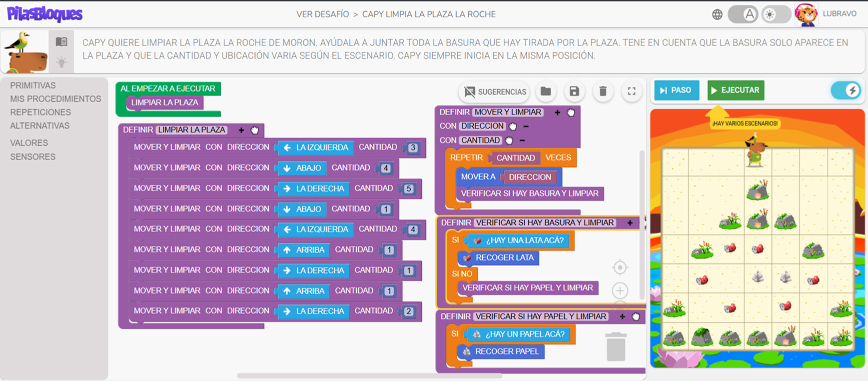Open the VALORES block category
This screenshot has height=381, width=868.
click(29, 143)
